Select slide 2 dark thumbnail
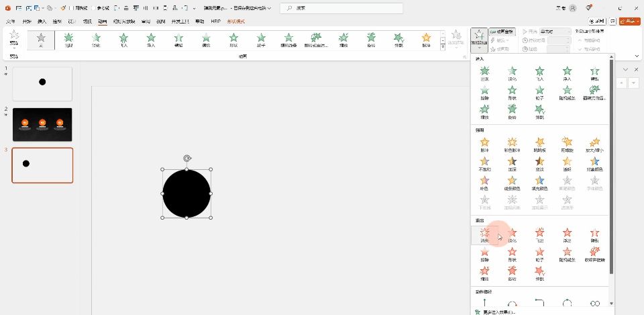The height and width of the screenshot is (315, 644). [42, 125]
